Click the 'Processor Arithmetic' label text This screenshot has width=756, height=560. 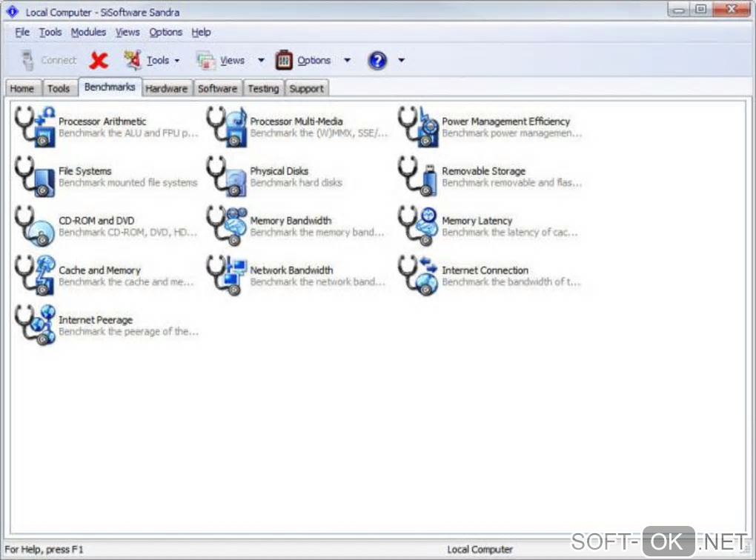point(102,121)
